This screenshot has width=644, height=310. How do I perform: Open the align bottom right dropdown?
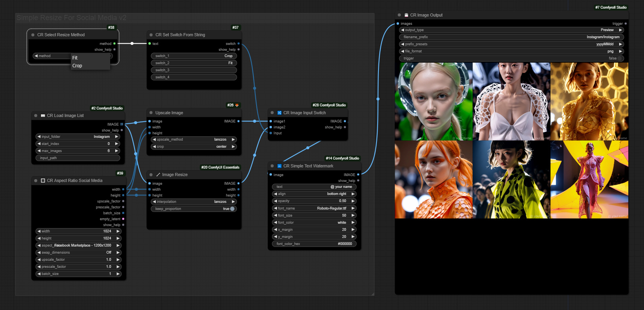tap(314, 194)
